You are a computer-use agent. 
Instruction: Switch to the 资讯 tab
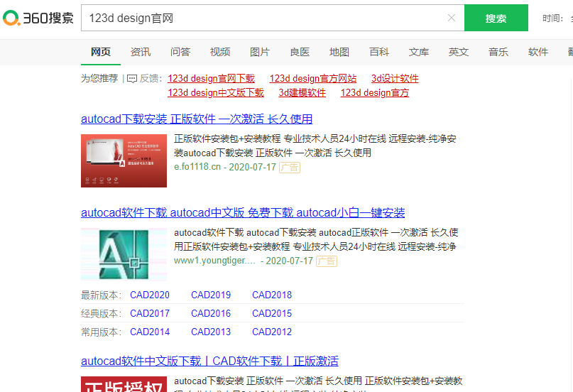[x=141, y=52]
